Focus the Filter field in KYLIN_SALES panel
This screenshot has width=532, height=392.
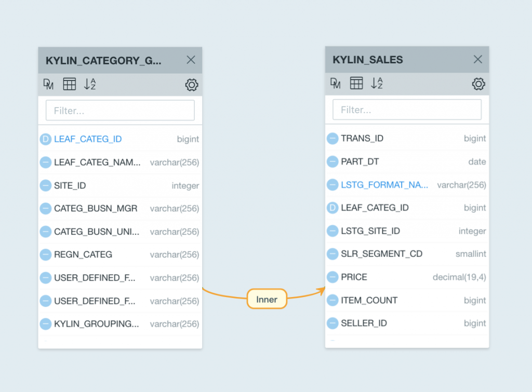pos(407,110)
